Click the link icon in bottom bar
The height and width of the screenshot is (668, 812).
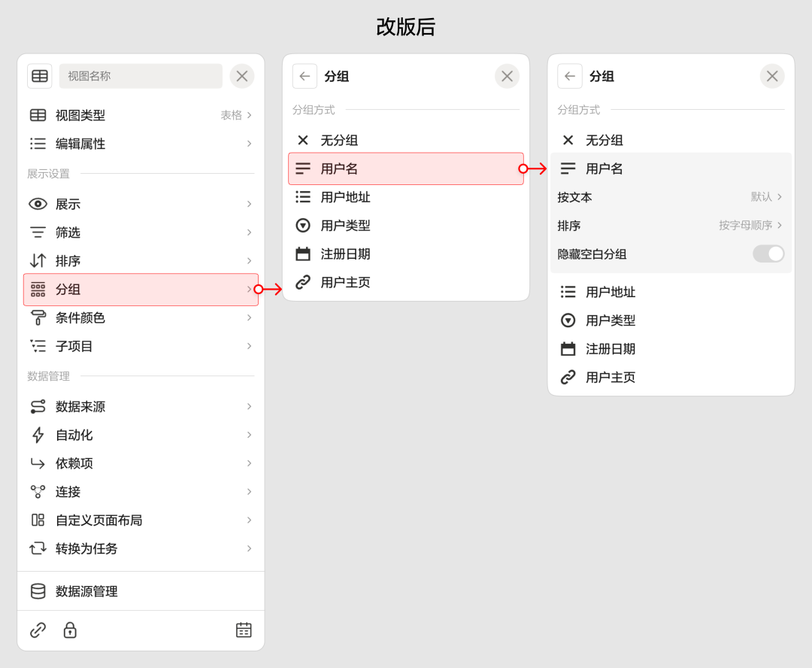[38, 630]
